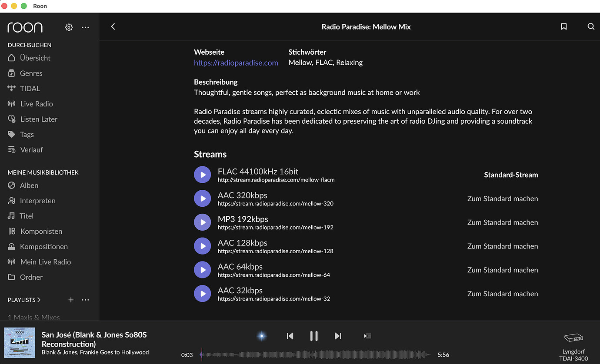This screenshot has height=364, width=600.
Task: Open Live Radio in the sidebar
Action: pos(37,104)
